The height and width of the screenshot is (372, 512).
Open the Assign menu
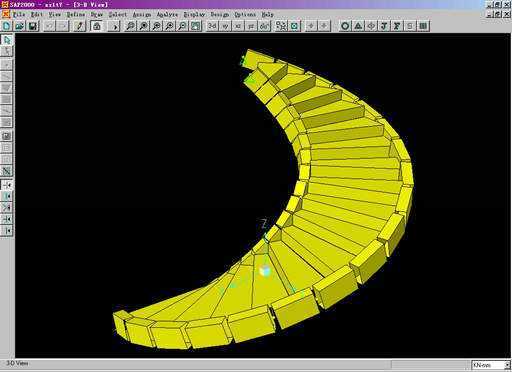(x=142, y=15)
